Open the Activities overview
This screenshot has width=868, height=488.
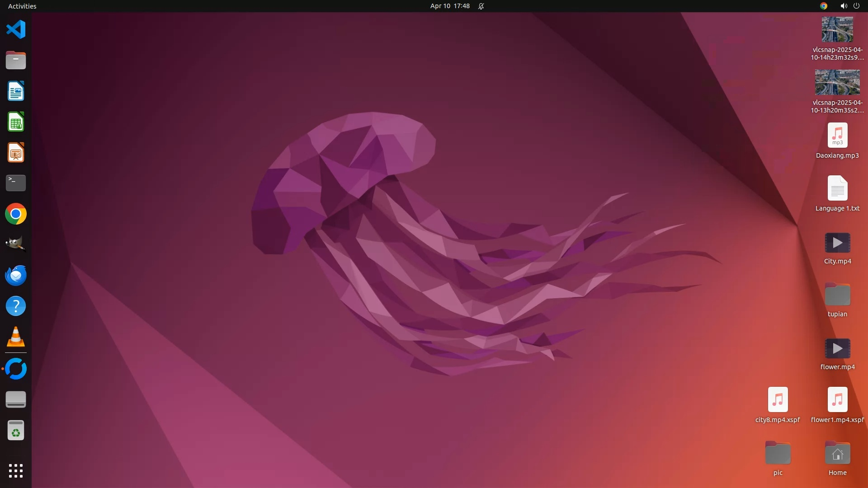[22, 6]
